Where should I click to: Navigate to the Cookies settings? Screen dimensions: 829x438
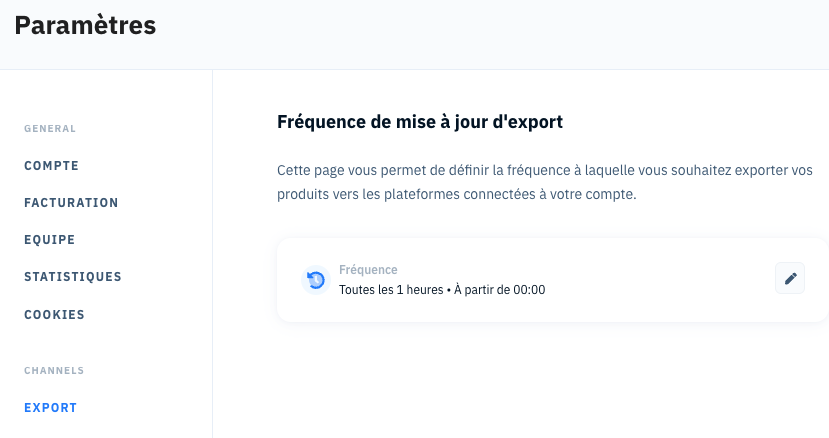(54, 315)
